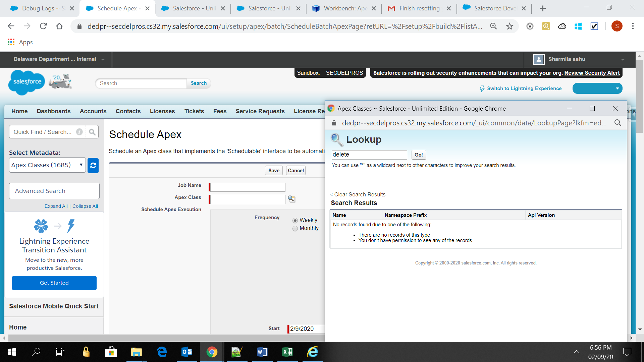This screenshot has width=644, height=362.
Task: Click the Quick Find info icon
Action: pos(79,132)
